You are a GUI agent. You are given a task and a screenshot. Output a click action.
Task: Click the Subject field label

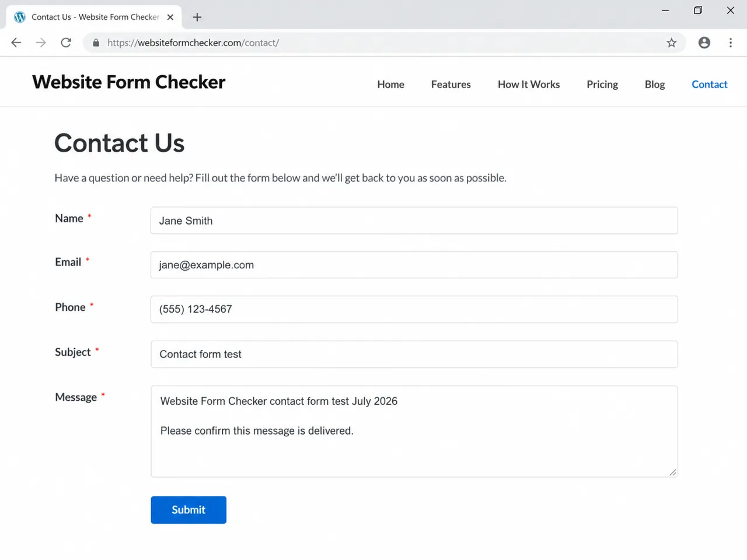click(73, 352)
